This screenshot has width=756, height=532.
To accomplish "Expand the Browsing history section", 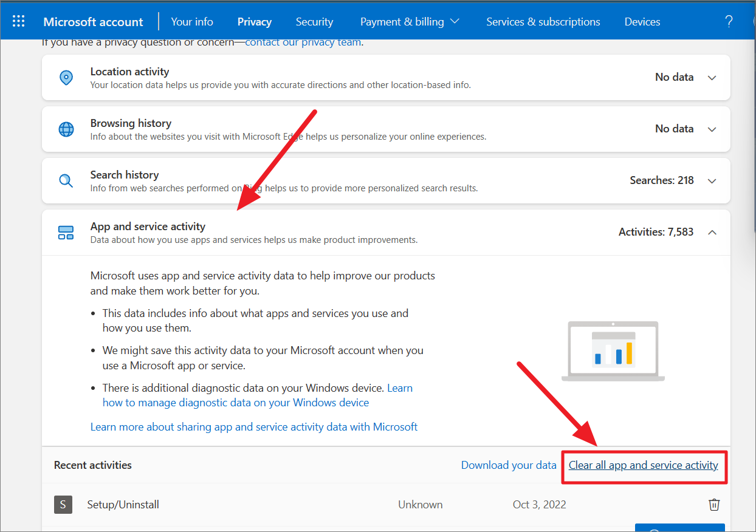I will click(712, 129).
